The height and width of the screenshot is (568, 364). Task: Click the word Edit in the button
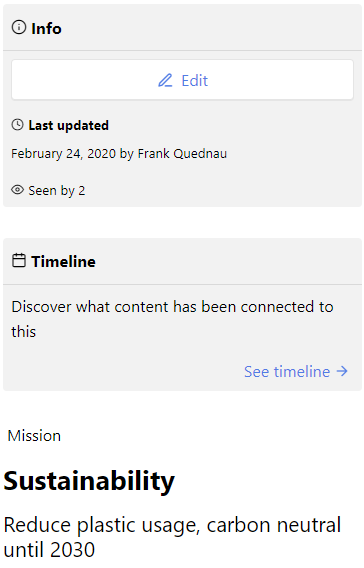pos(195,80)
